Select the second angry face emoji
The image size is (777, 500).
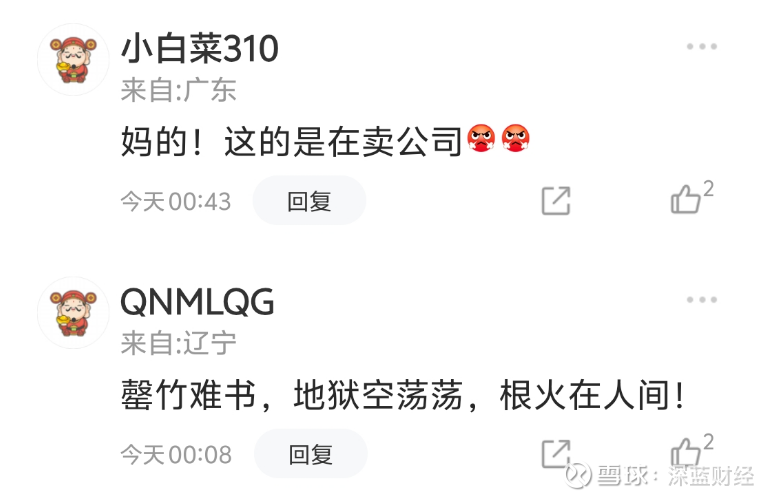(x=515, y=138)
